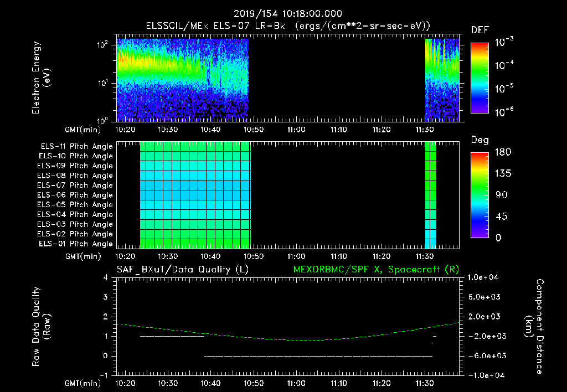Click the 180 label on Deg scale
Image resolution: width=567 pixels, height=392 pixels.
pos(503,152)
